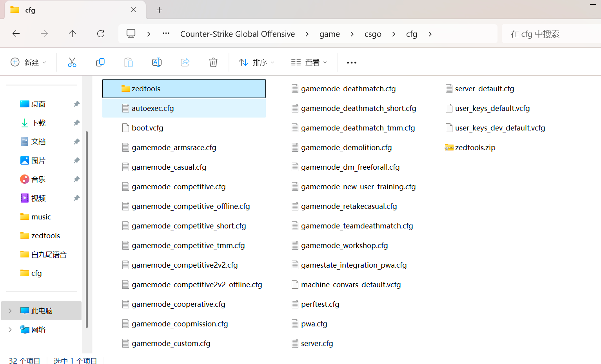Click the 图片 pictures icon in sidebar
This screenshot has width=601, height=364.
25,160
